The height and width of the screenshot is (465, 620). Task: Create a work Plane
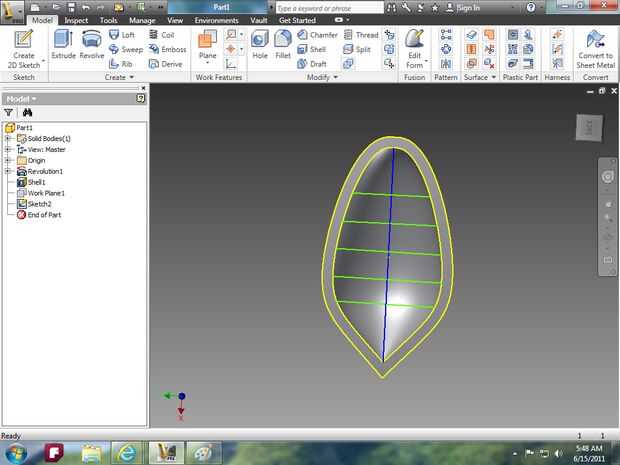(207, 44)
